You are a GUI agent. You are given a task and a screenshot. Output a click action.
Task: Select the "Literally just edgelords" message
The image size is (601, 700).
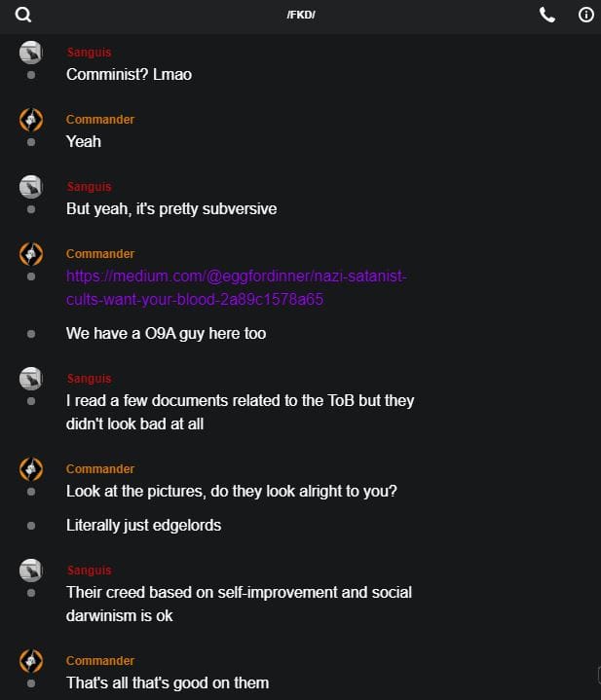(x=143, y=525)
